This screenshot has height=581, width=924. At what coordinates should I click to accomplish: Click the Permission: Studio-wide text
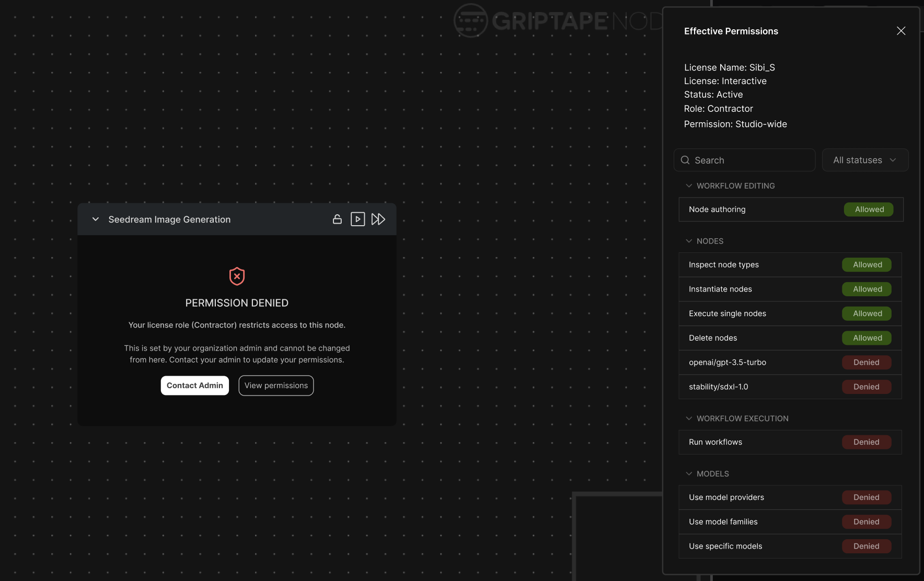click(x=735, y=124)
